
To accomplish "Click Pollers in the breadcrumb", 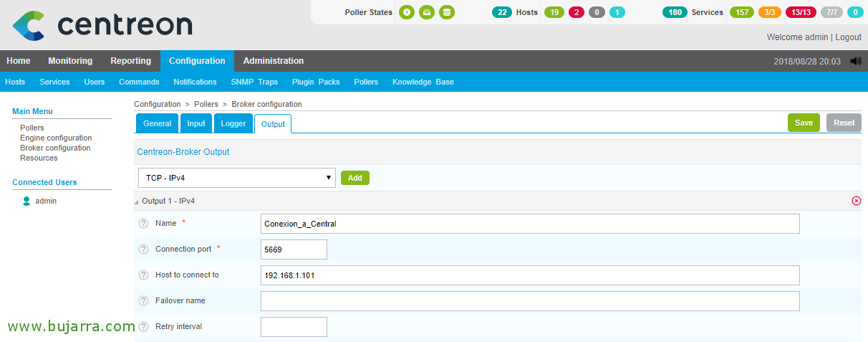I will point(206,104).
